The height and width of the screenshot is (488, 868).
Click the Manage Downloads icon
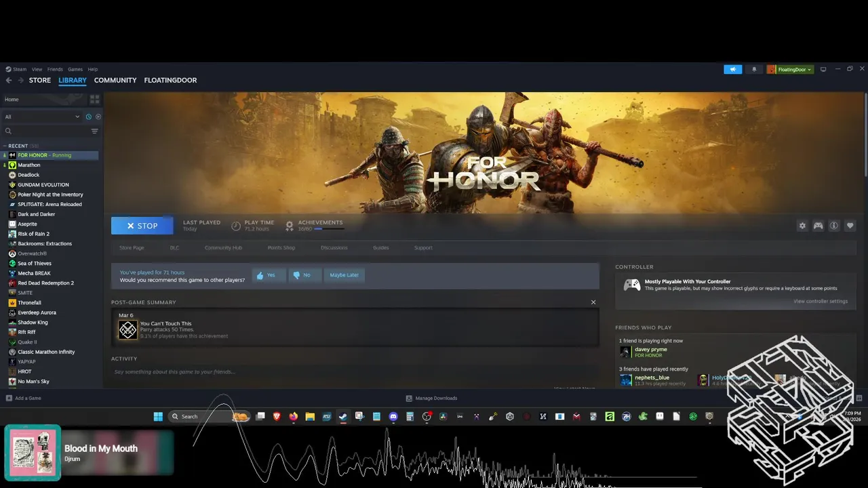tap(409, 398)
